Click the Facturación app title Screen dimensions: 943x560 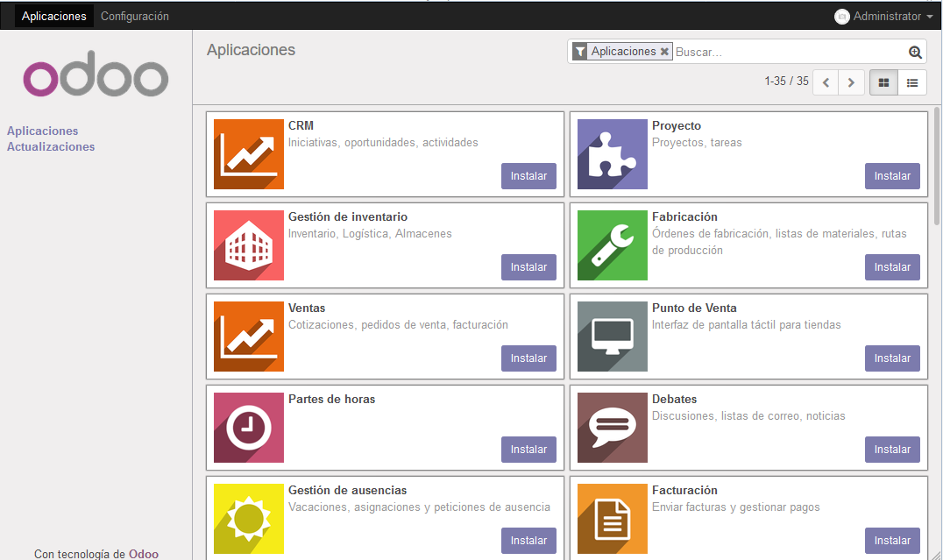tap(684, 490)
